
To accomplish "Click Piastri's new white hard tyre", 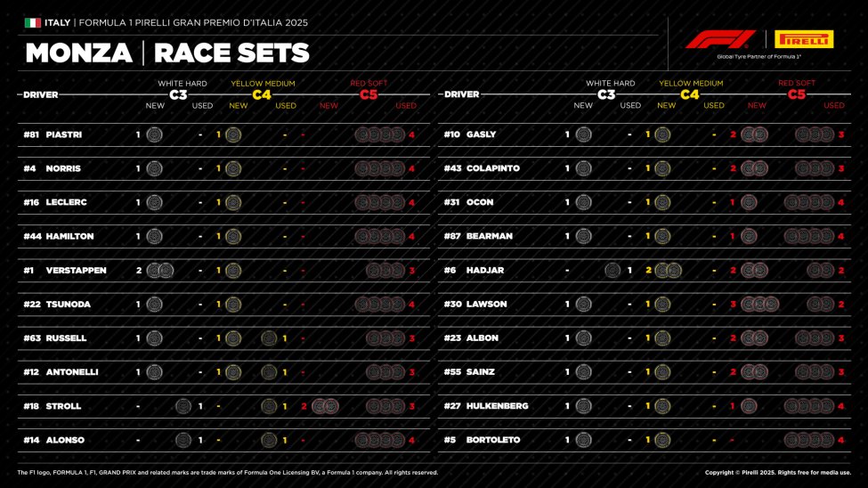I will click(154, 135).
